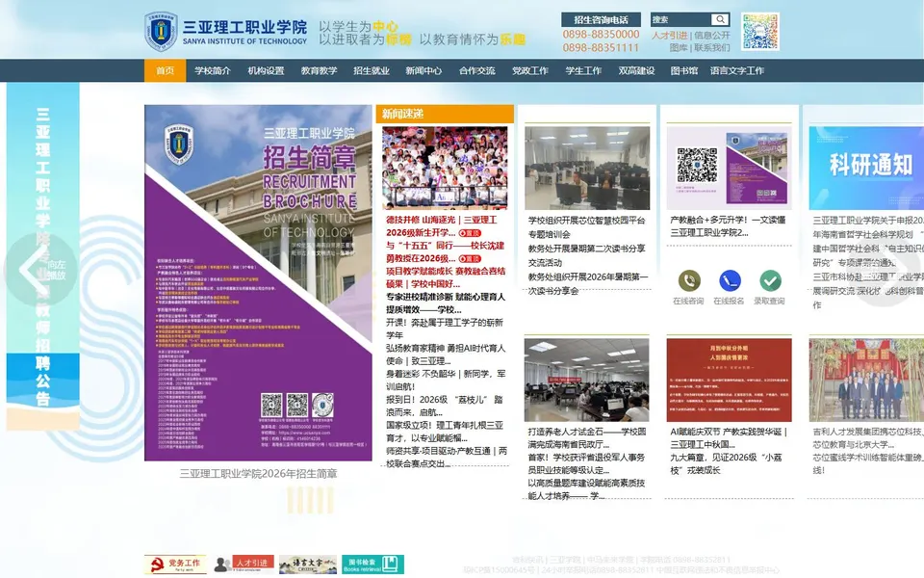Select the 首页 navigation tab
Image resolution: width=924 pixels, height=578 pixels.
coord(165,70)
